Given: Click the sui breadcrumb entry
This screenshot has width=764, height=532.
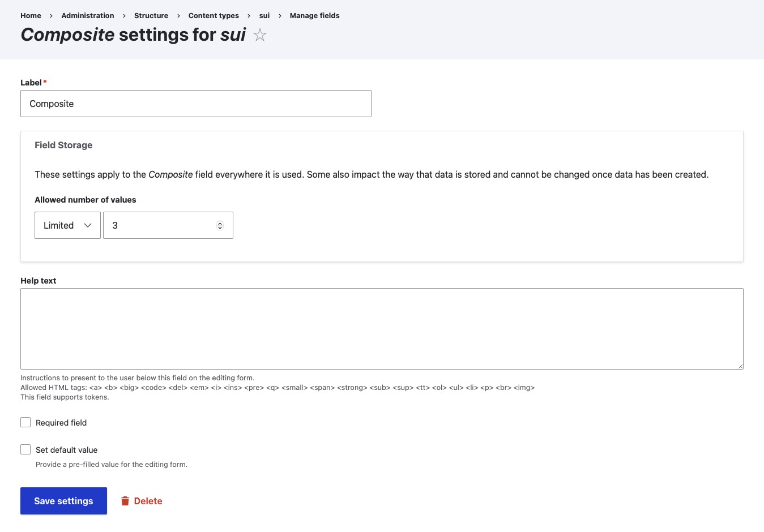Looking at the screenshot, I should tap(264, 15).
